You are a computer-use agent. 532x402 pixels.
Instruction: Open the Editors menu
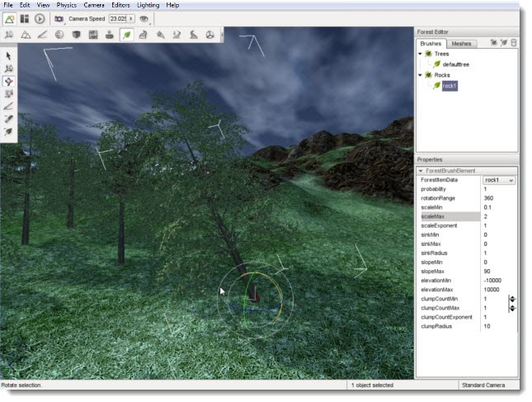pos(120,5)
